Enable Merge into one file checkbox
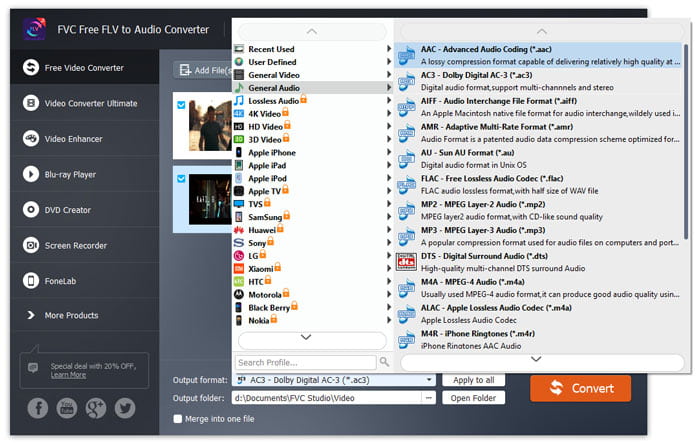700x444 pixels. 178,419
